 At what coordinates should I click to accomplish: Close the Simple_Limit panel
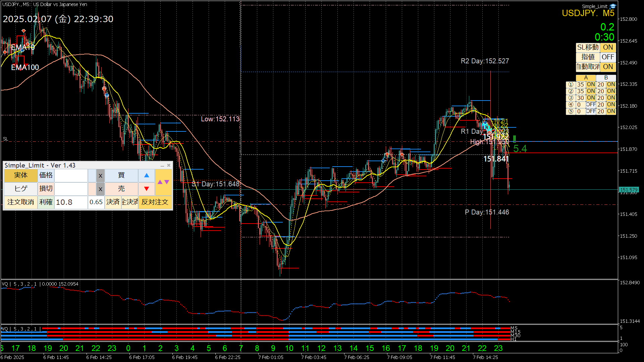pyautogui.click(x=169, y=165)
